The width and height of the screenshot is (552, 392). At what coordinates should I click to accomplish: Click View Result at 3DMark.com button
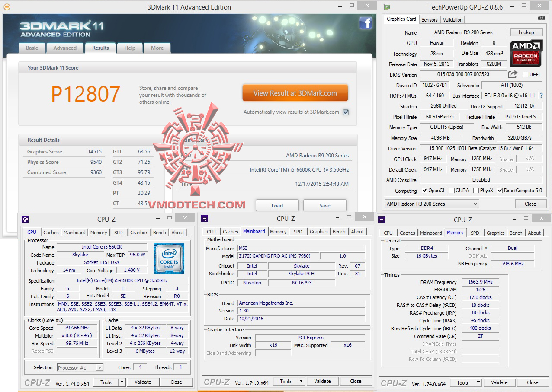pos(295,93)
